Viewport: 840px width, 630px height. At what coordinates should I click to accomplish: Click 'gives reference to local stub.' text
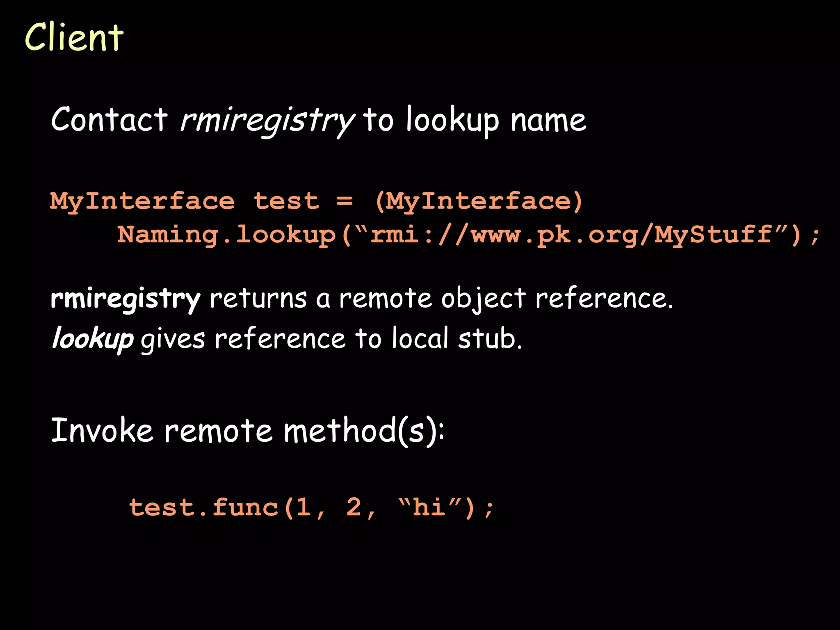point(331,340)
